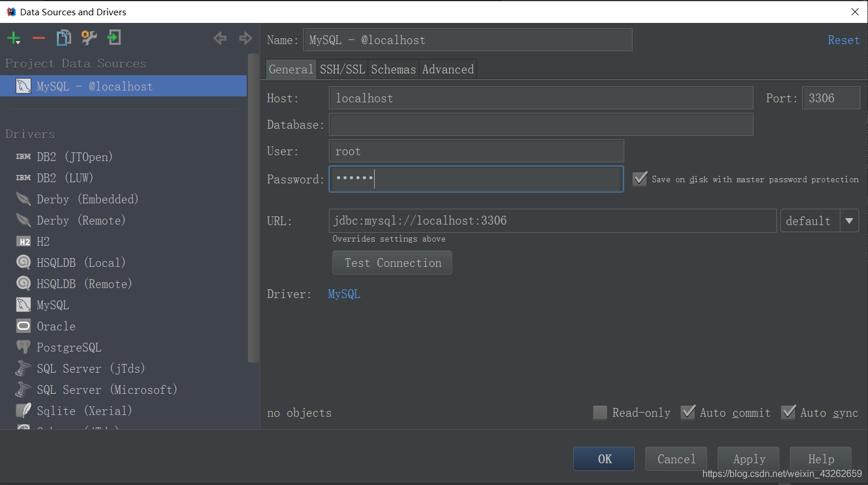Click the Test Connection button
This screenshot has height=485, width=868.
tap(392, 262)
